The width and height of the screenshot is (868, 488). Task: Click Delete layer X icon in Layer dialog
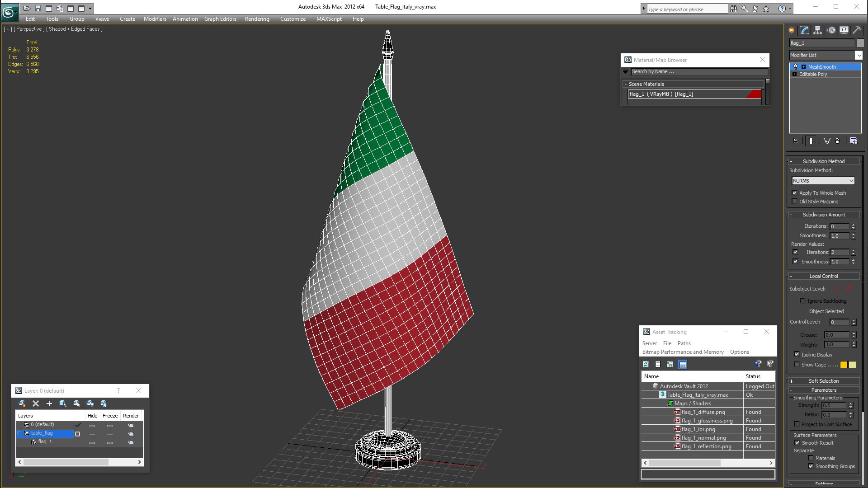36,404
